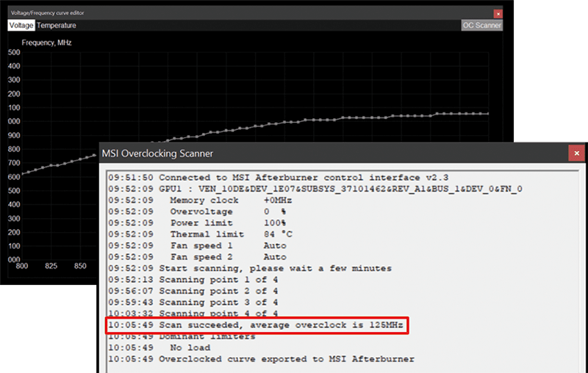Select the 'Connected to MSI Afterburner control interface' log line

pos(279,178)
